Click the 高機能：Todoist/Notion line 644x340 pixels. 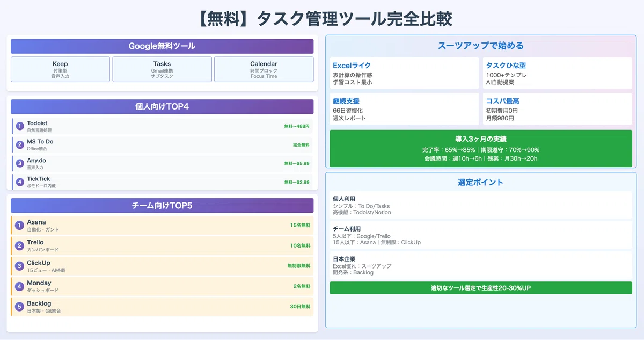[362, 212]
